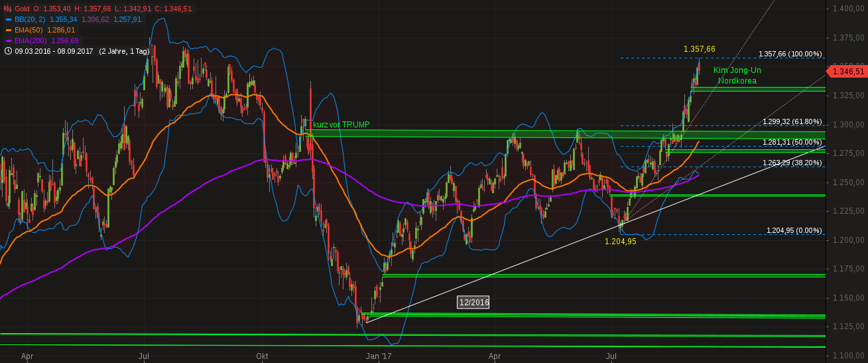Click the 09.03.2016 - 08.09.2017 date range
This screenshot has height=363, width=868.
click(x=54, y=50)
